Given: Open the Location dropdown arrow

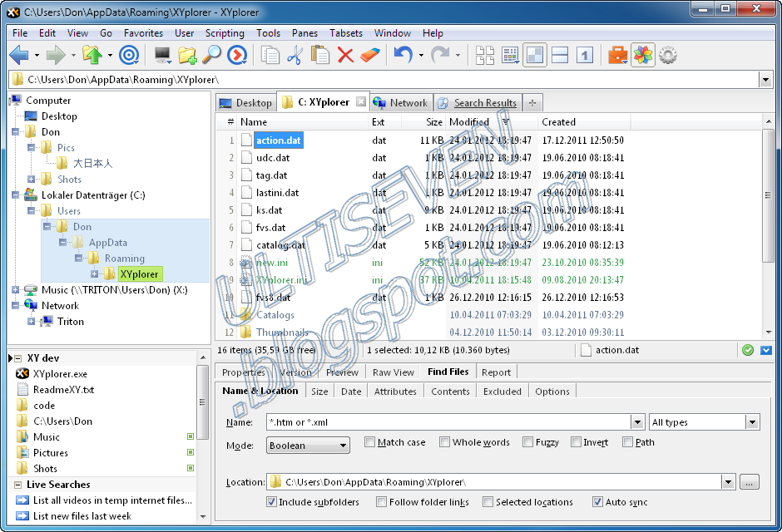Looking at the screenshot, I should [x=729, y=482].
